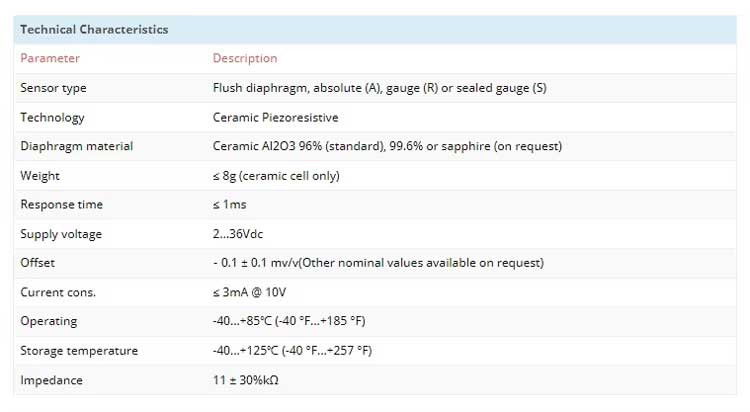Select the Storage temperature row label

coord(79,351)
